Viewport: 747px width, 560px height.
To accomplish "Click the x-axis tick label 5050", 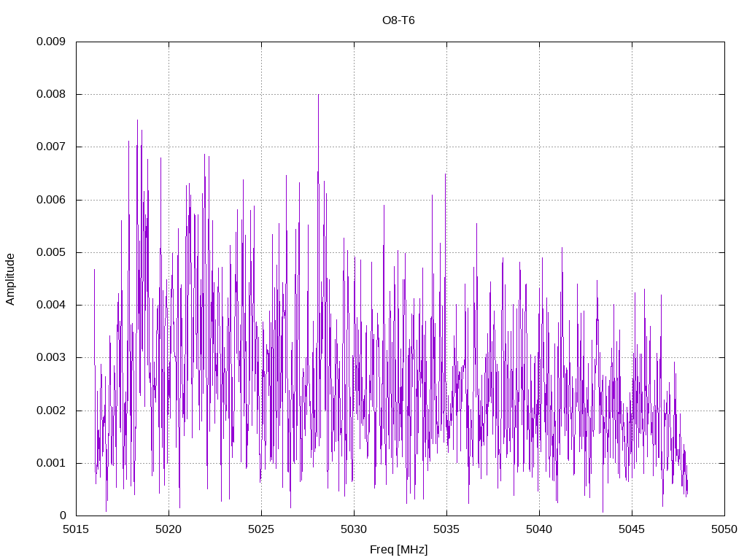I will (x=724, y=529).
